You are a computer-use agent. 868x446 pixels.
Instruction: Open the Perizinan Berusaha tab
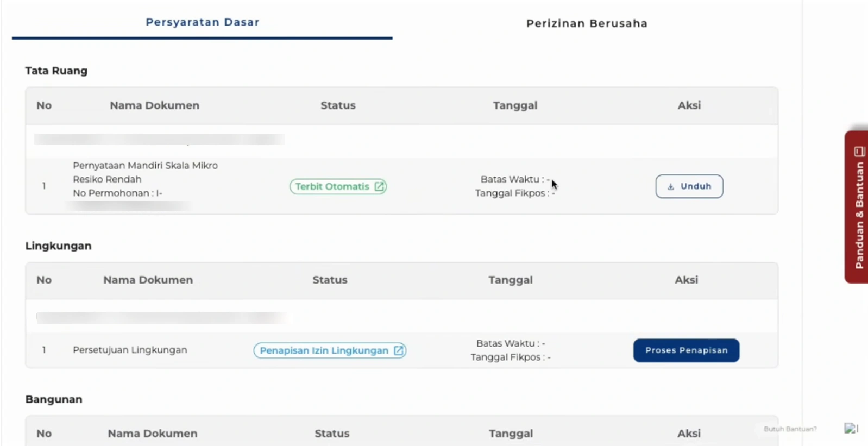587,23
